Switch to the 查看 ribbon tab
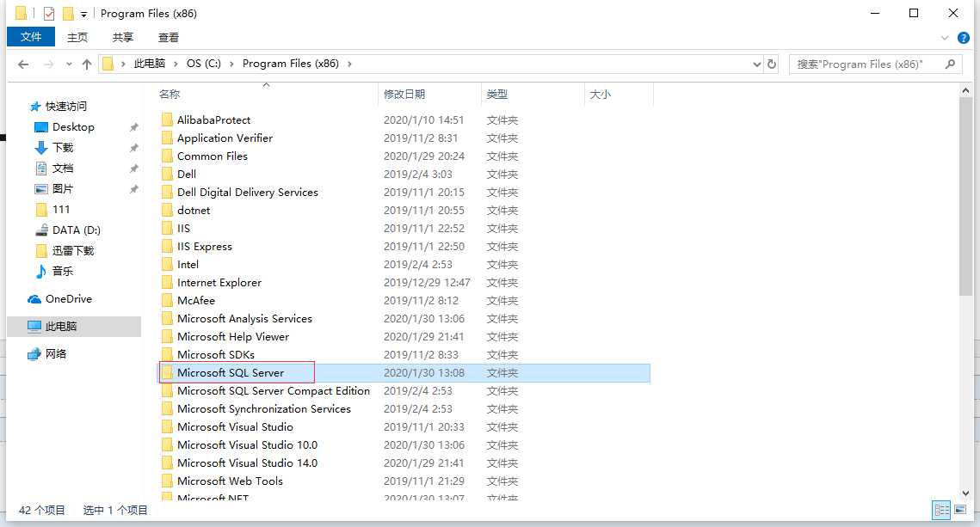This screenshot has height=527, width=980. tap(168, 38)
